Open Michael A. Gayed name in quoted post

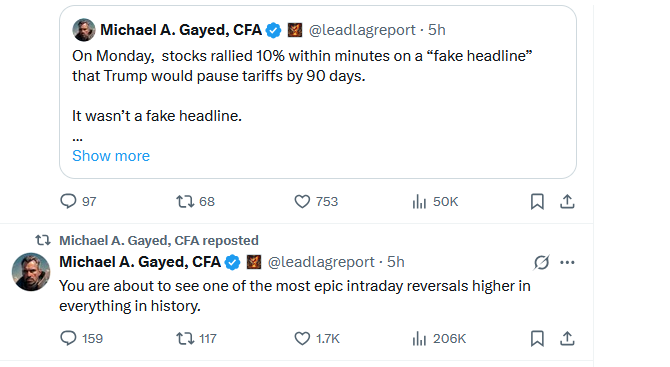181,30
